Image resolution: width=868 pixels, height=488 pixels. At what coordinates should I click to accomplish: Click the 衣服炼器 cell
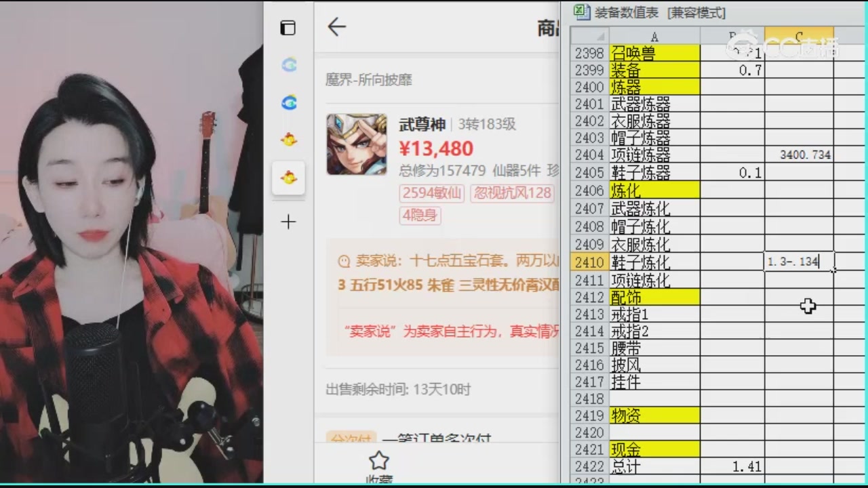click(x=654, y=121)
